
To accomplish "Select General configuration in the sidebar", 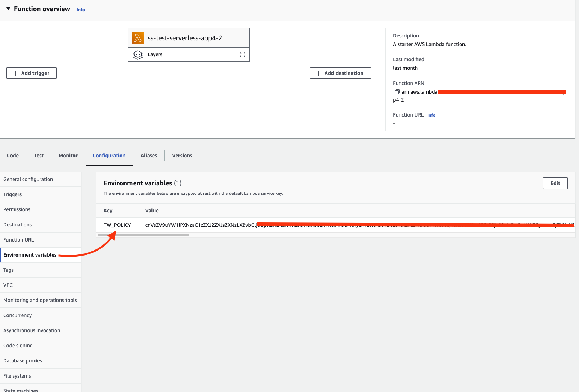I will [x=28, y=179].
